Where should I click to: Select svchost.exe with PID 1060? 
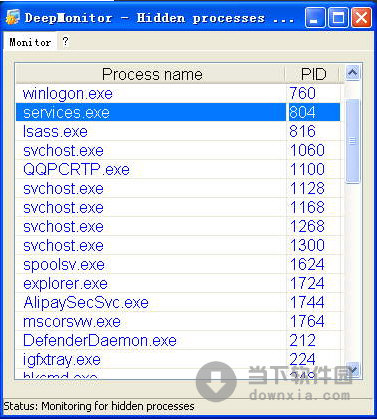pyautogui.click(x=179, y=150)
